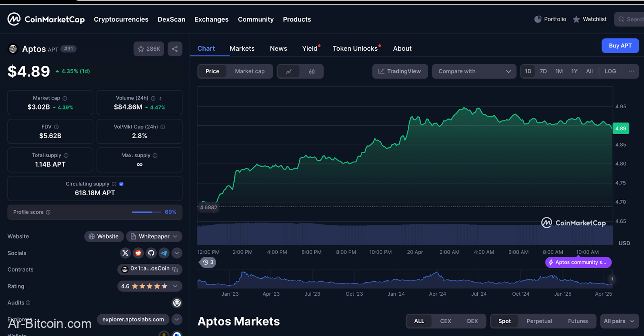Expand more socials chevron

point(177,253)
